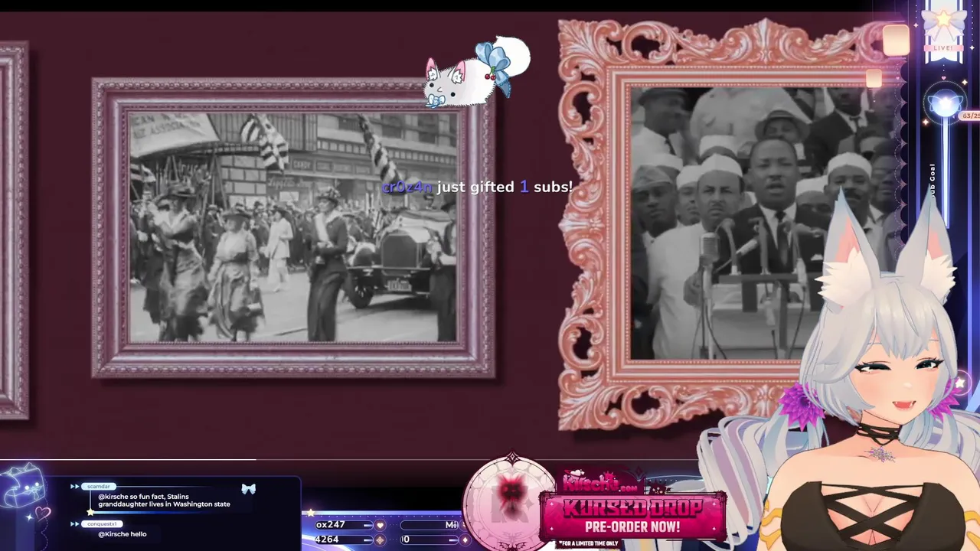Click the white hamster with blue bow
The image size is (980, 551).
click(478, 73)
